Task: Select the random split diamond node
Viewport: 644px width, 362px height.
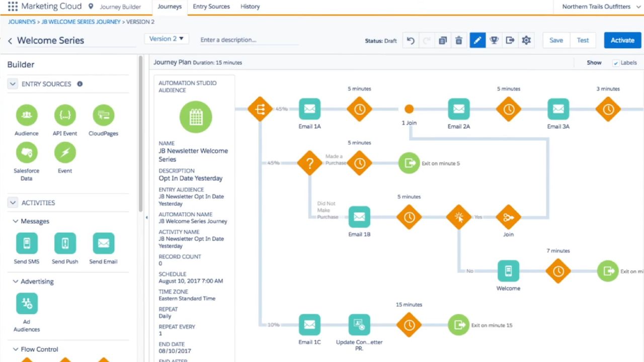Action: click(x=260, y=109)
